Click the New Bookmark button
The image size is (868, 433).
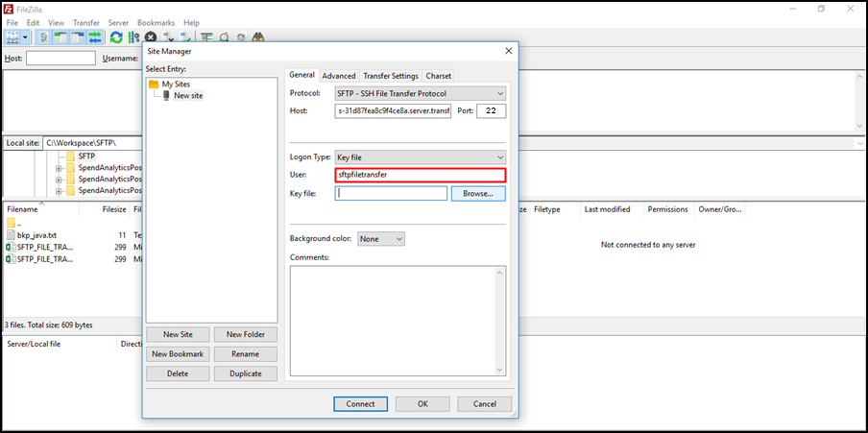(179, 354)
